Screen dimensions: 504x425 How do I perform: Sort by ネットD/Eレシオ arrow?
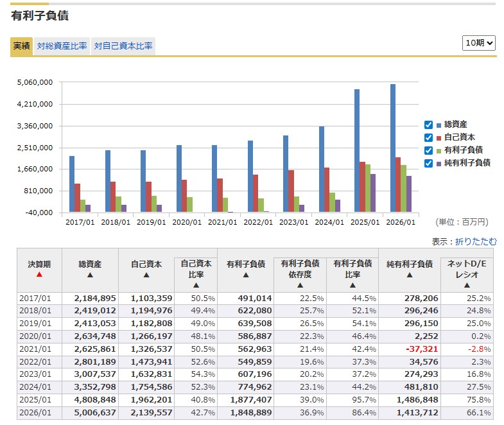click(x=467, y=285)
